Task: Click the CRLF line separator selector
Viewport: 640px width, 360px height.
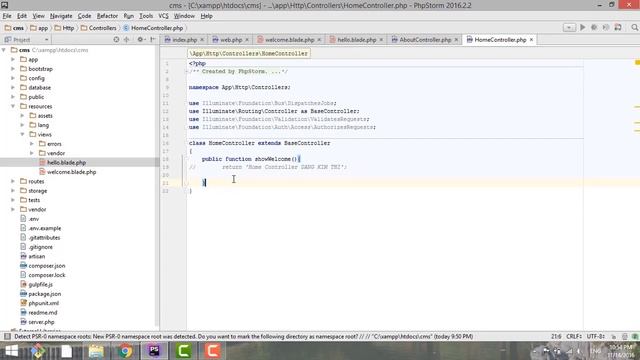Action: pos(574,336)
